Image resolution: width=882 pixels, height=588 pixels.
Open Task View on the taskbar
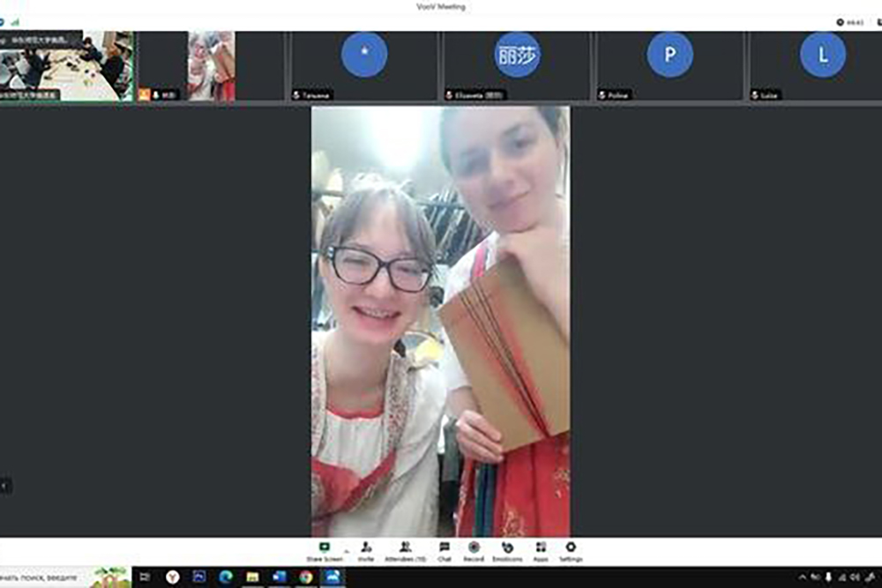tap(145, 577)
